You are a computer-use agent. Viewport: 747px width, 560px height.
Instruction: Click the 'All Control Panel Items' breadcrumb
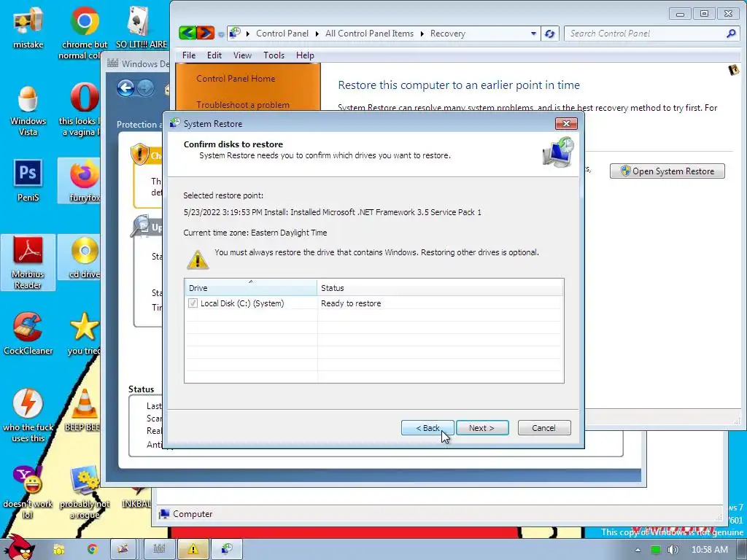[369, 34]
